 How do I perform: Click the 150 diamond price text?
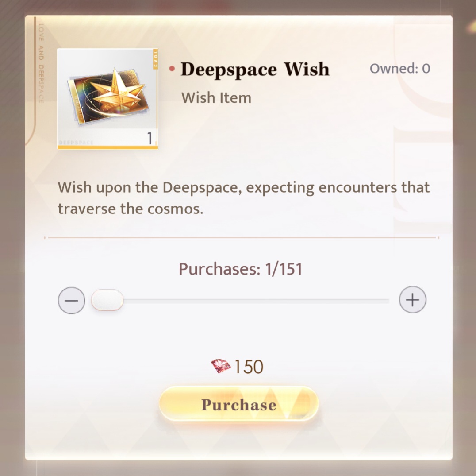(249, 367)
